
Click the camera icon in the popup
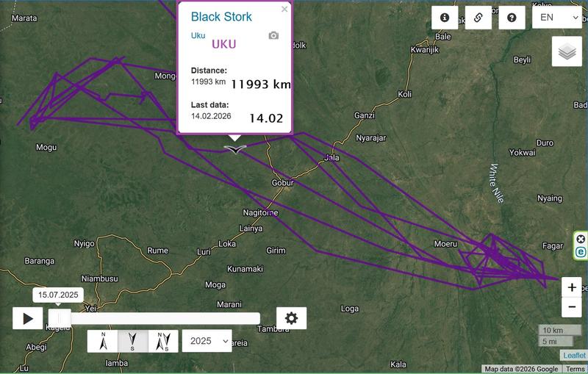click(x=273, y=35)
